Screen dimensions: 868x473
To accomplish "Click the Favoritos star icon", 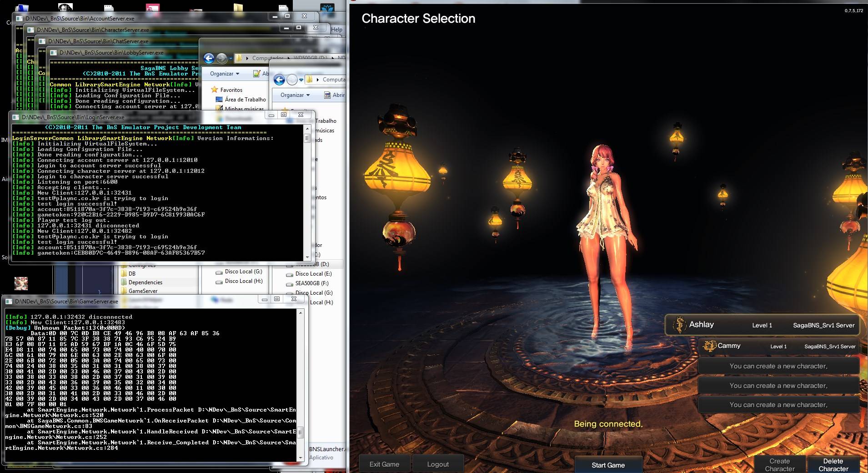I will tap(214, 90).
